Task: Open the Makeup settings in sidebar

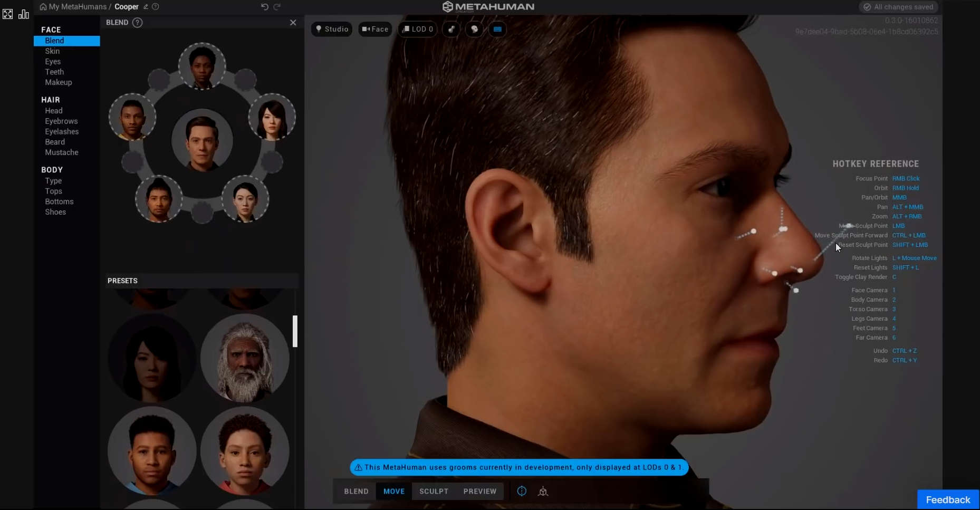Action: click(59, 82)
